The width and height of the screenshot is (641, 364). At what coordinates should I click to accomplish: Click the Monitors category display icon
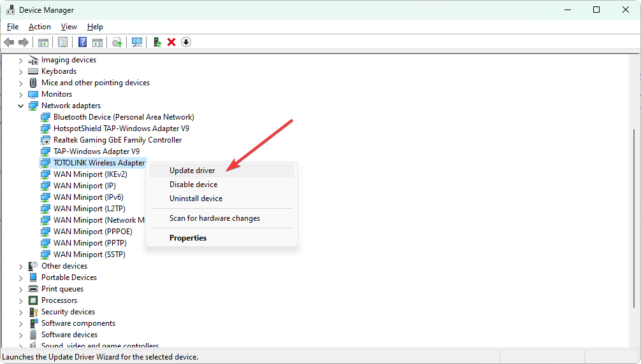pyautogui.click(x=33, y=94)
